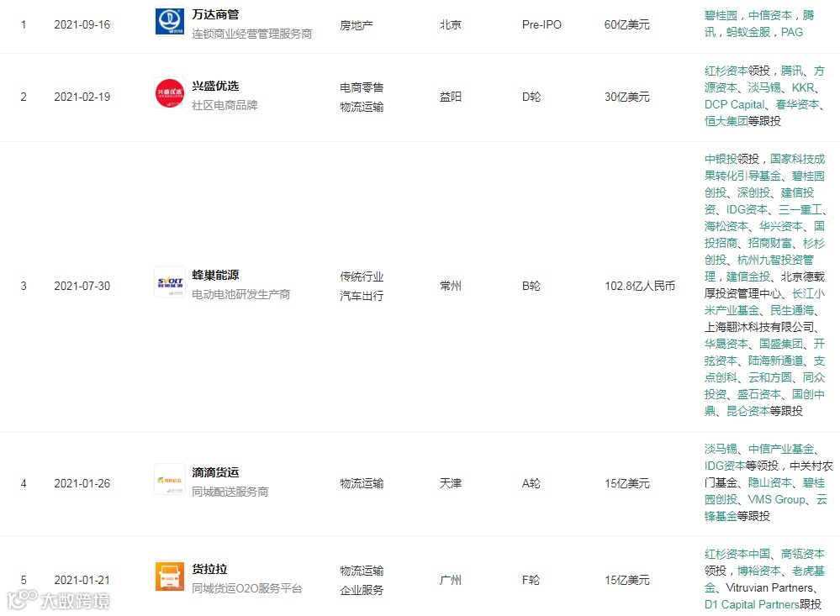
Task: Select date 2021-02-19
Action: point(82,97)
